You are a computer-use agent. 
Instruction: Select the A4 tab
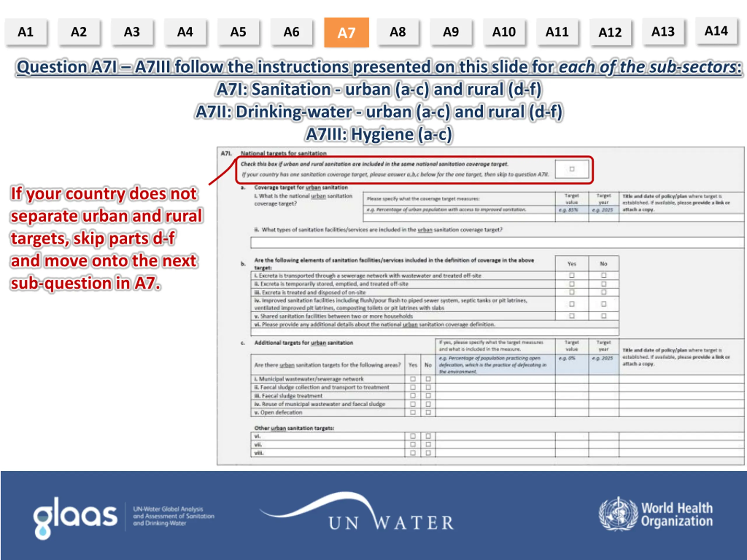point(185,32)
